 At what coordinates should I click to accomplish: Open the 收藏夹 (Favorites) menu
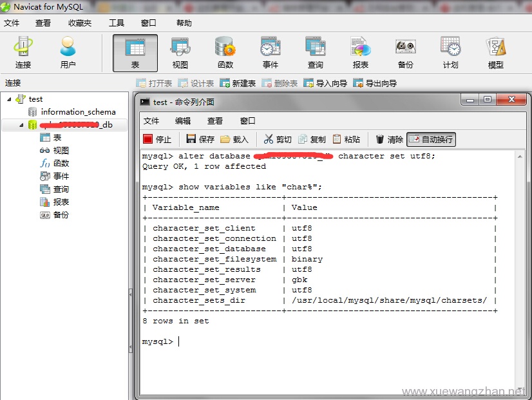coord(80,23)
